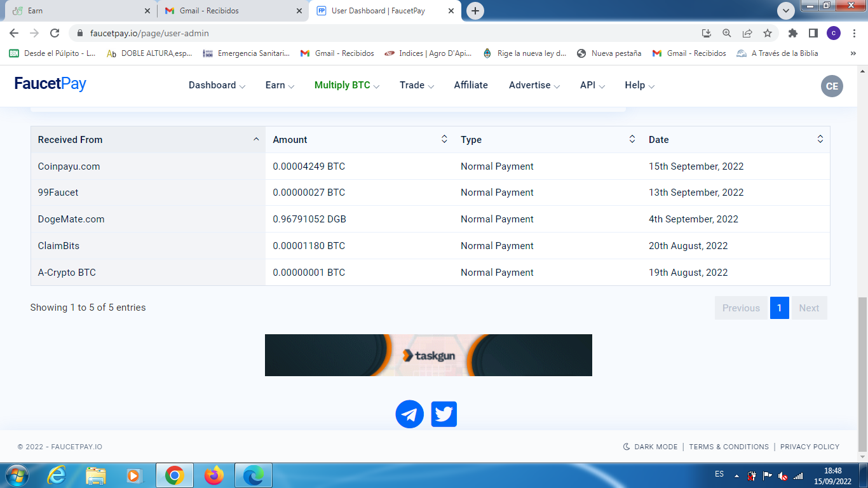Open the Telegram icon link
The height and width of the screenshot is (488, 868).
pyautogui.click(x=409, y=414)
